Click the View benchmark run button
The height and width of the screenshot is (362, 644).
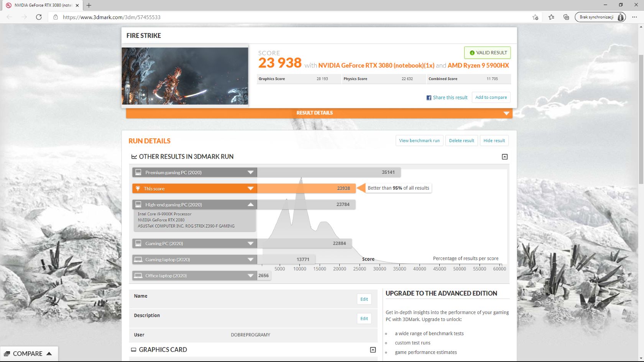coord(419,140)
